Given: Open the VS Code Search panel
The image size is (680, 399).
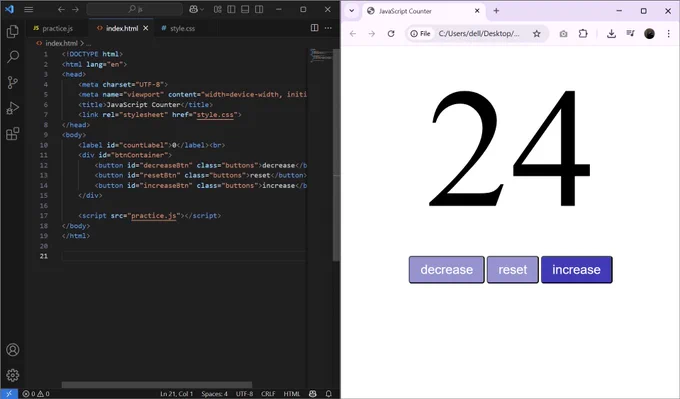Looking at the screenshot, I should coord(13,56).
